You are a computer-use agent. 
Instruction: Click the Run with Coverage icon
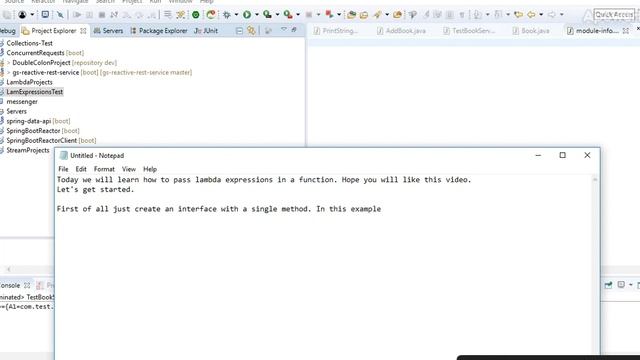(267, 15)
